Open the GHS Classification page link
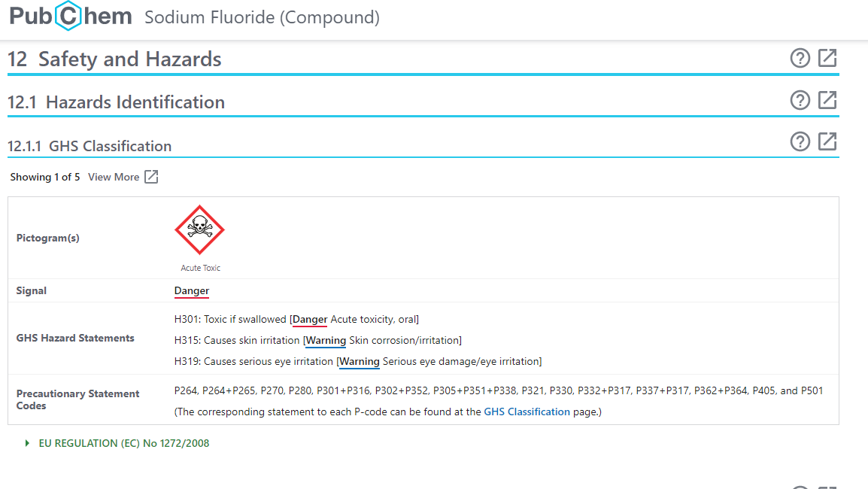868x489 pixels. (527, 412)
